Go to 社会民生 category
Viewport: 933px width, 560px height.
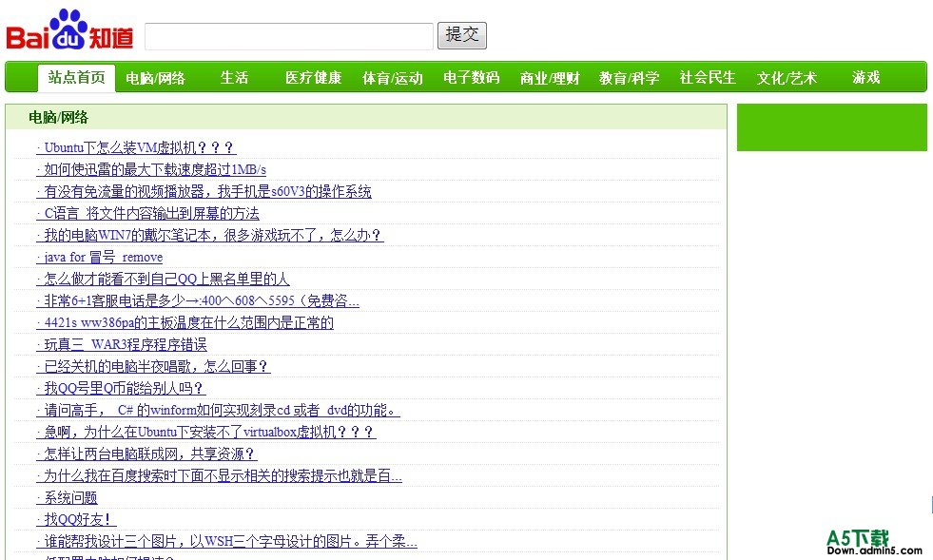tap(708, 78)
